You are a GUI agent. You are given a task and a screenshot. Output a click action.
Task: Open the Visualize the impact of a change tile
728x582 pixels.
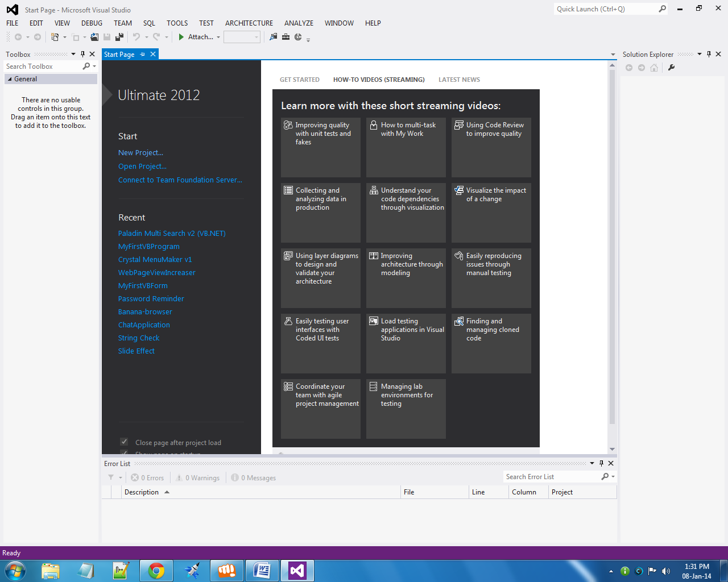pos(491,213)
